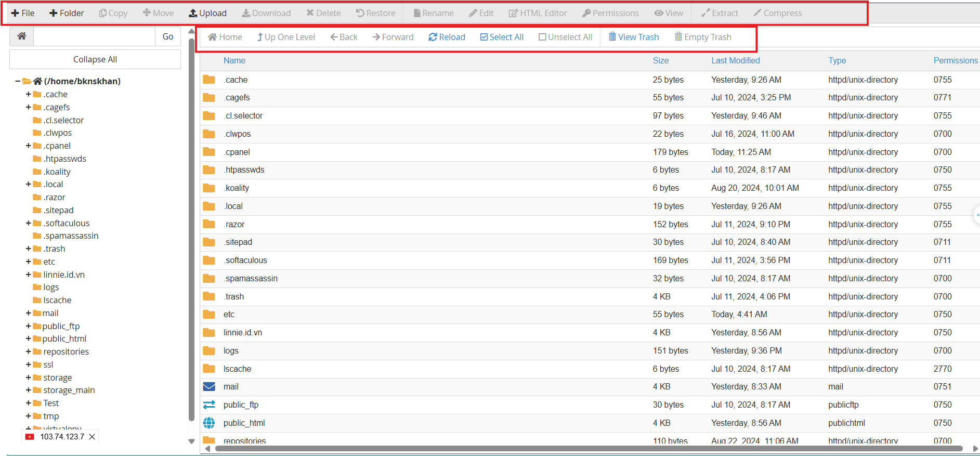Open the HTML Editor
Screen dimensions: 980x456
pos(538,13)
